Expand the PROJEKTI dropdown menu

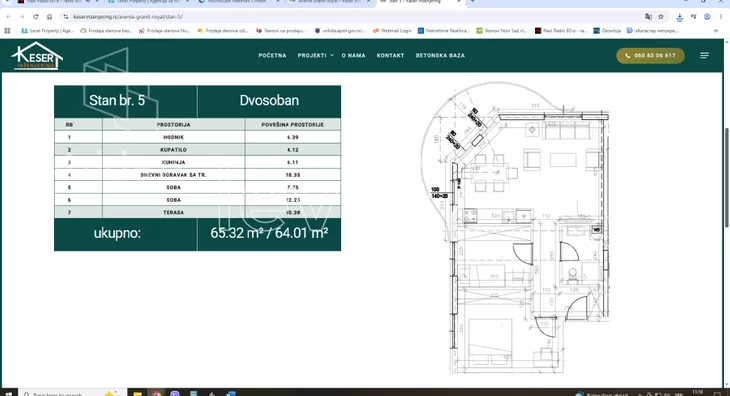315,55
